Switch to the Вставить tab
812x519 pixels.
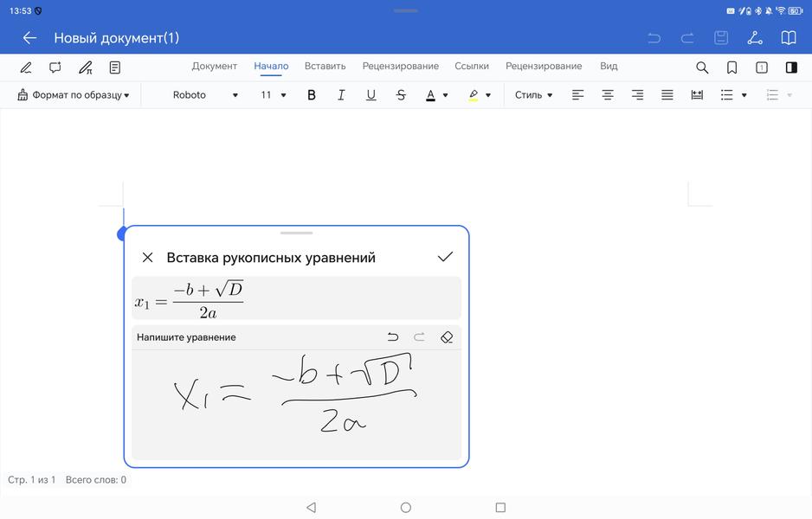(325, 66)
